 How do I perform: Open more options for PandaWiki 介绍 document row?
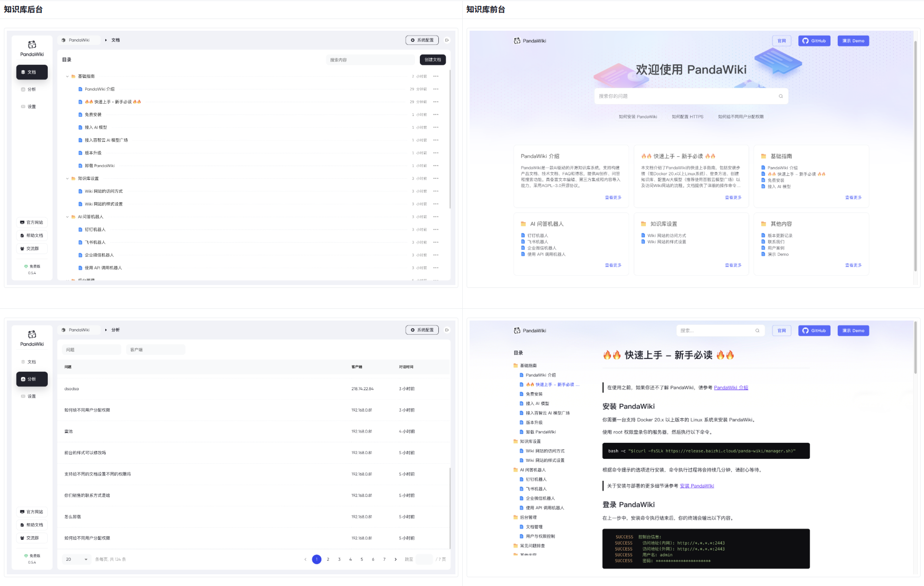(435, 89)
